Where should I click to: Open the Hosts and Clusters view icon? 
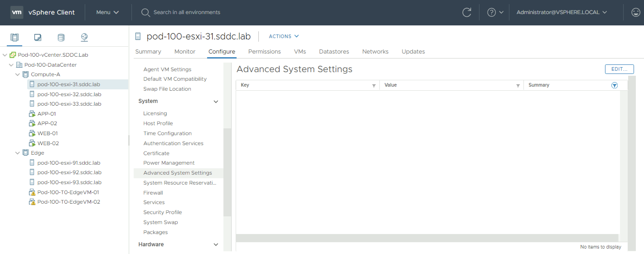coord(15,37)
